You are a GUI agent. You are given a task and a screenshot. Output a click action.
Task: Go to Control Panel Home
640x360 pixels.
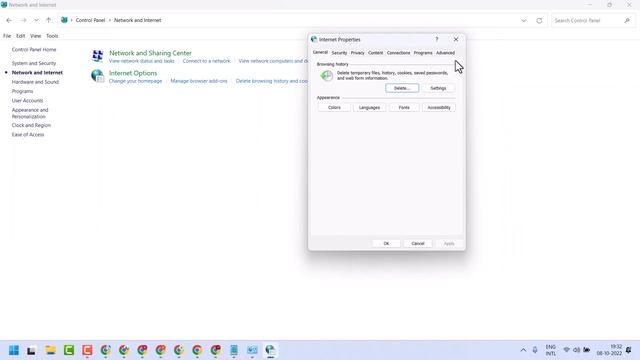pyautogui.click(x=34, y=49)
